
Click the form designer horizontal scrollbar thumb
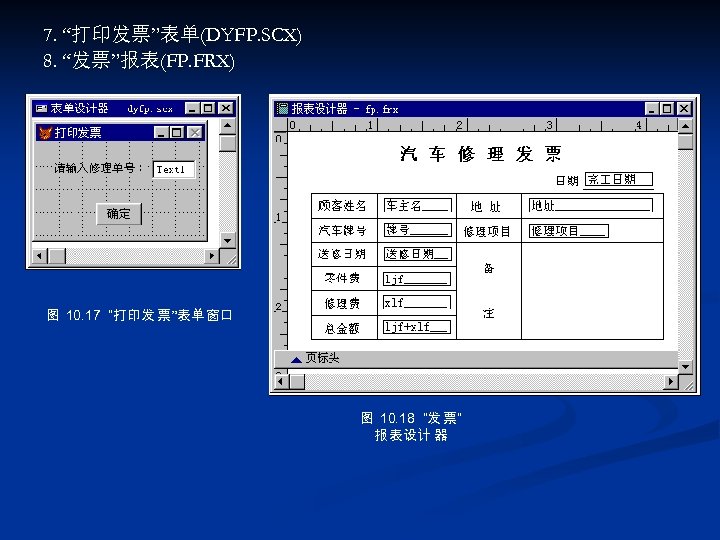pos(57,256)
